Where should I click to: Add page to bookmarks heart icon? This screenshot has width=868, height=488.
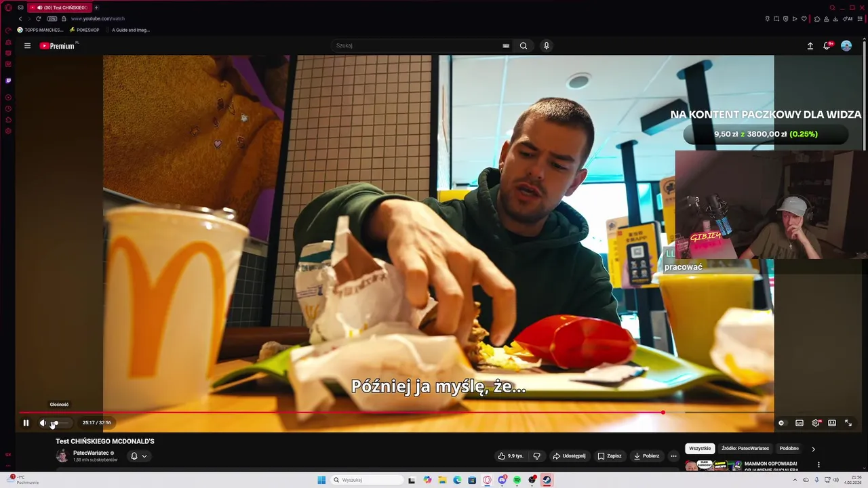pyautogui.click(x=804, y=19)
